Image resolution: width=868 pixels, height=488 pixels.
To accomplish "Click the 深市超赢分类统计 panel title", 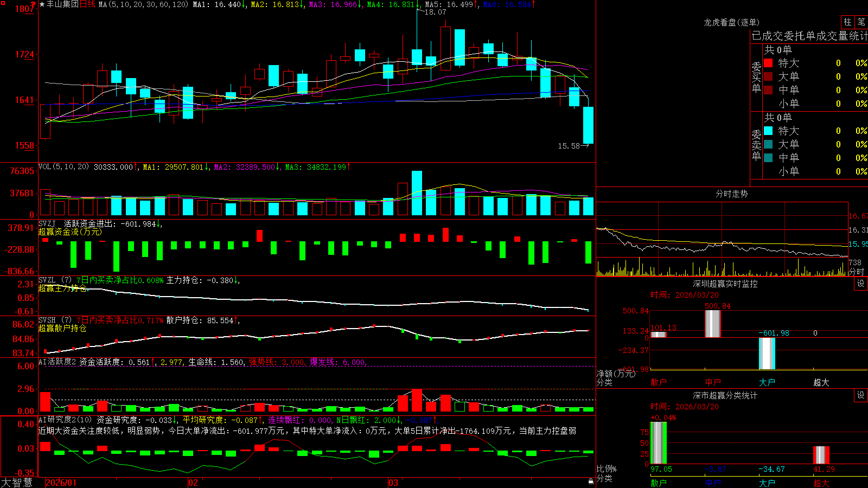I will [x=725, y=395].
